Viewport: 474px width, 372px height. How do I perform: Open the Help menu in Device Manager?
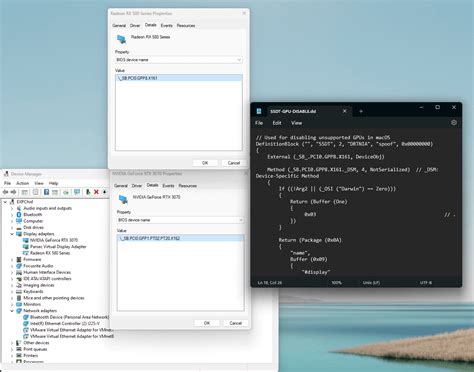click(x=53, y=183)
